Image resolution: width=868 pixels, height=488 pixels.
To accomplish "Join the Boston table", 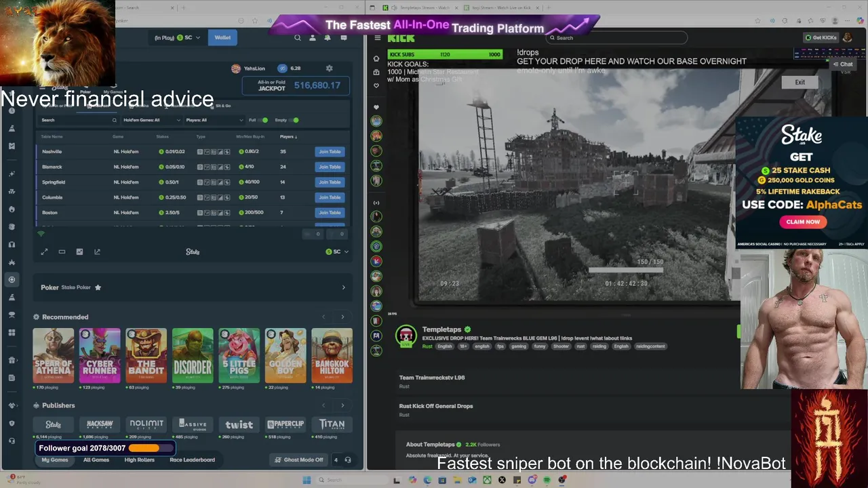I will 330,213.
